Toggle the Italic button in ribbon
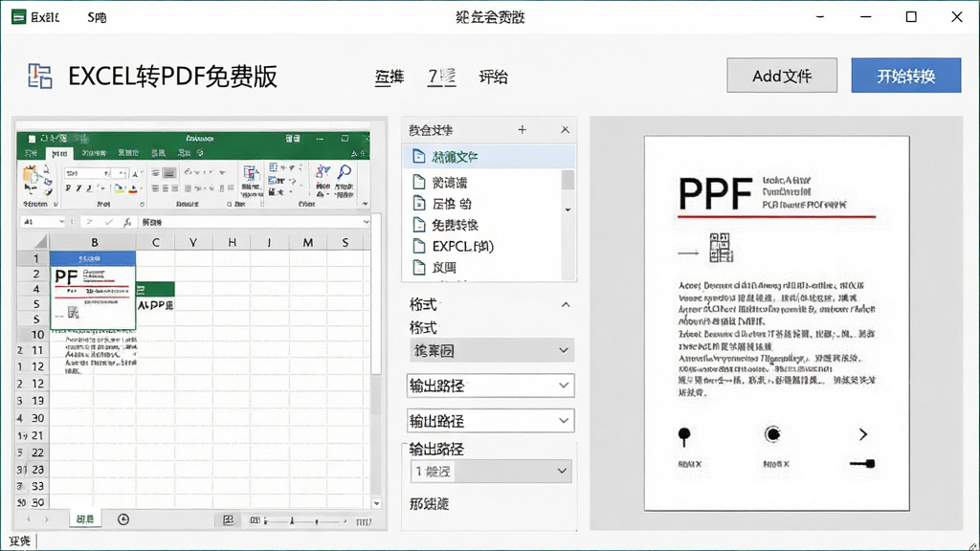This screenshot has width=980, height=551. pos(78,188)
